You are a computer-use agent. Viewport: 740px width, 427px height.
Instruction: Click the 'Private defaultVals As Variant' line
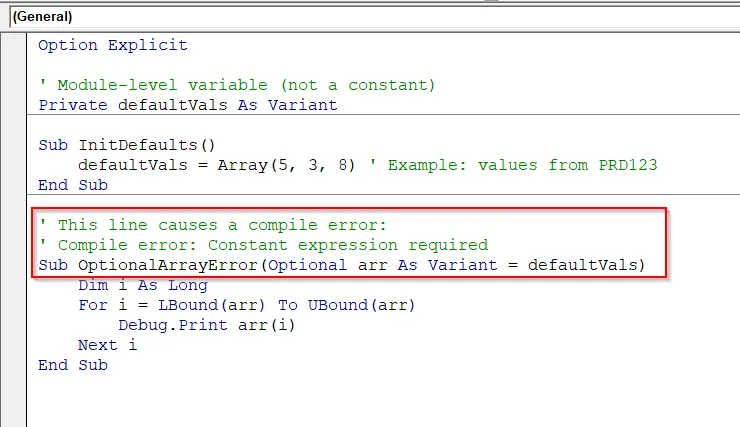click(x=188, y=105)
